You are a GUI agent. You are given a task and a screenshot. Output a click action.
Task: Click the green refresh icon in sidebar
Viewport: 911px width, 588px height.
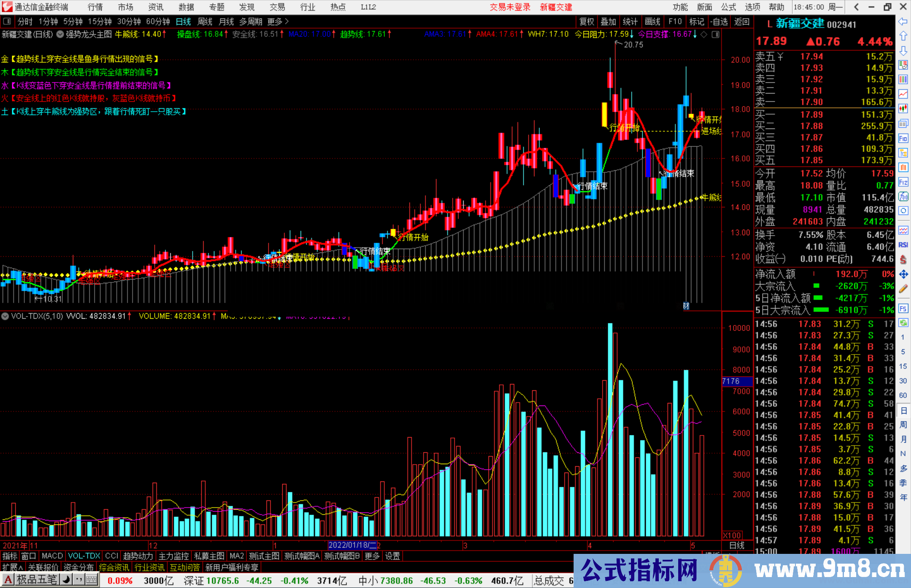point(903,323)
